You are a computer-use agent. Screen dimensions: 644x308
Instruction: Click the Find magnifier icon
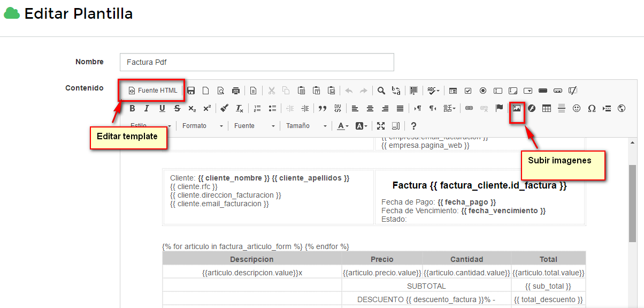[381, 91]
